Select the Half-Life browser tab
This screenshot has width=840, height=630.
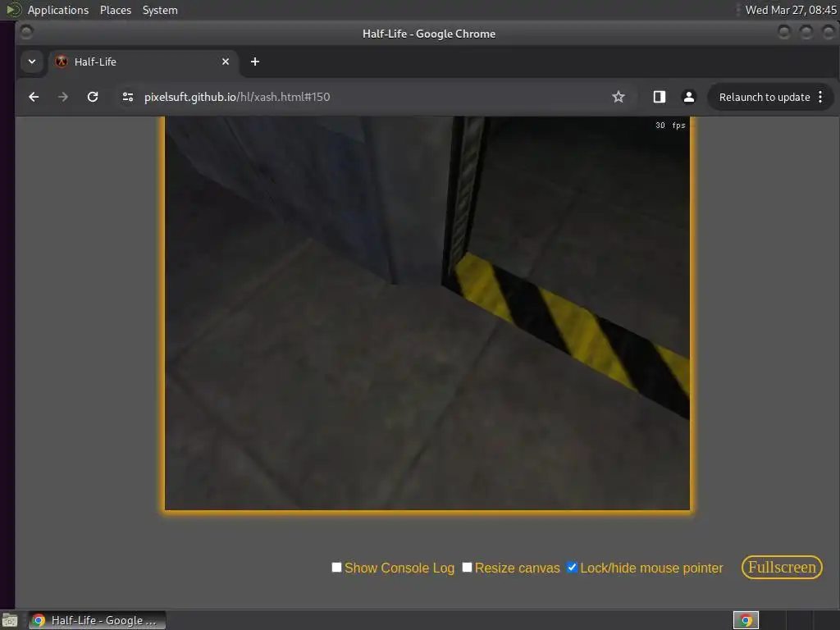pos(142,62)
